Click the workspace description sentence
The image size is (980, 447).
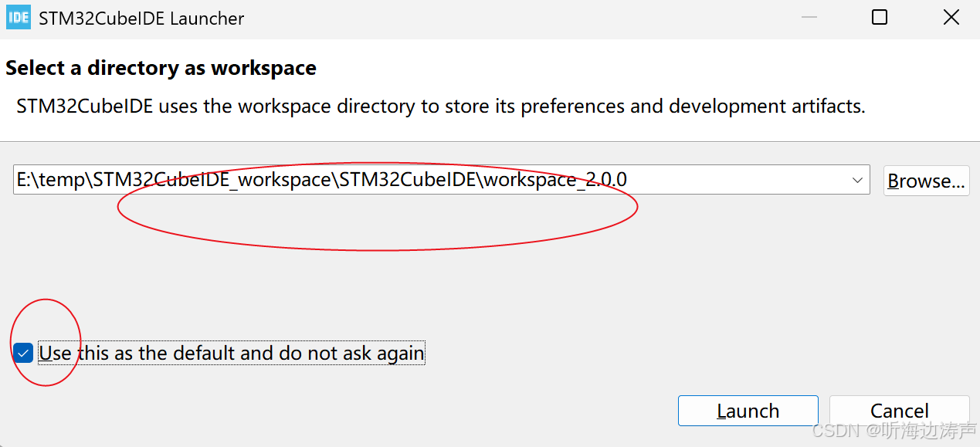pyautogui.click(x=441, y=106)
